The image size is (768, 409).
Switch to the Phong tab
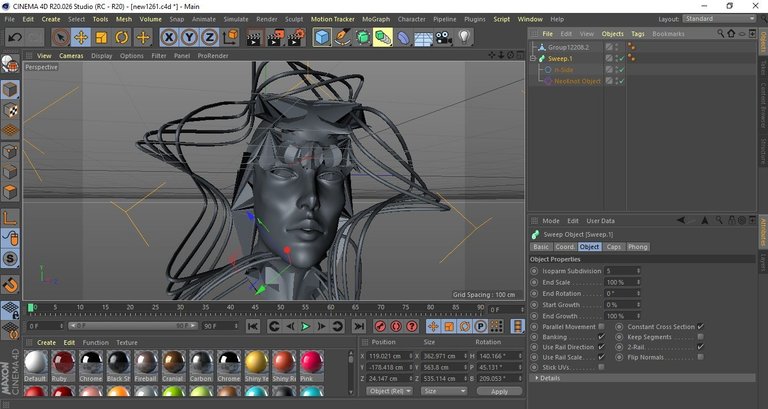click(638, 247)
